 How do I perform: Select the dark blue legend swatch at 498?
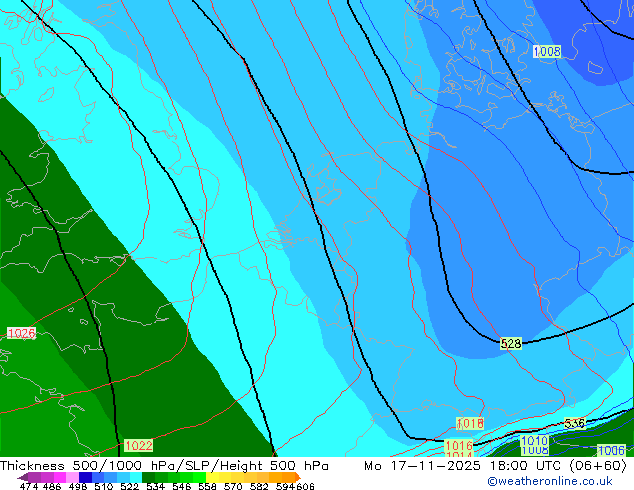pos(85,477)
